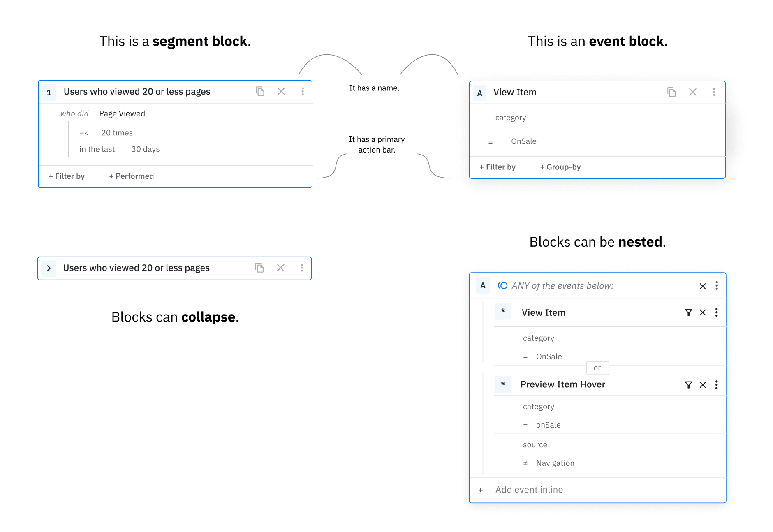The height and width of the screenshot is (532, 773).
Task: Open the 30 days dropdown
Action: [x=145, y=149]
